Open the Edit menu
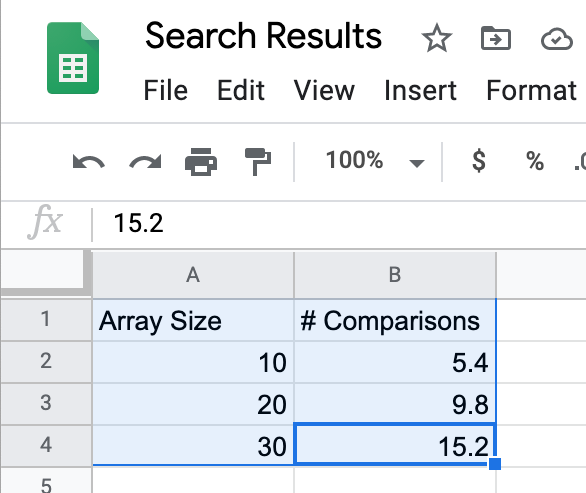Screen dimensions: 586x493 [x=241, y=90]
